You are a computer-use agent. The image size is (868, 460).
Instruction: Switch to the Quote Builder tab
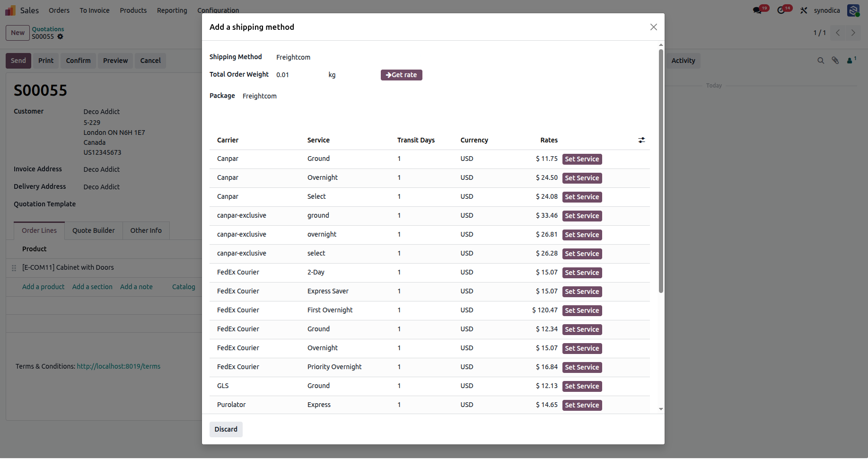[x=94, y=230]
